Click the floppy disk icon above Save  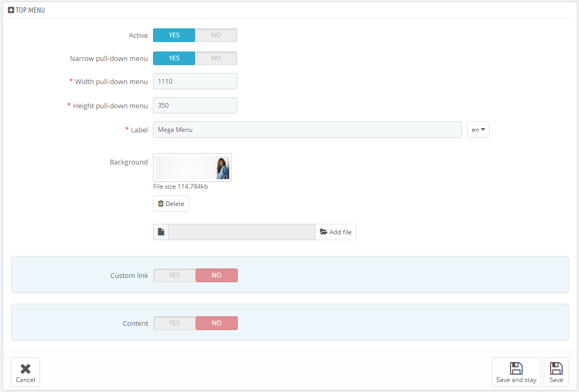[x=556, y=368]
